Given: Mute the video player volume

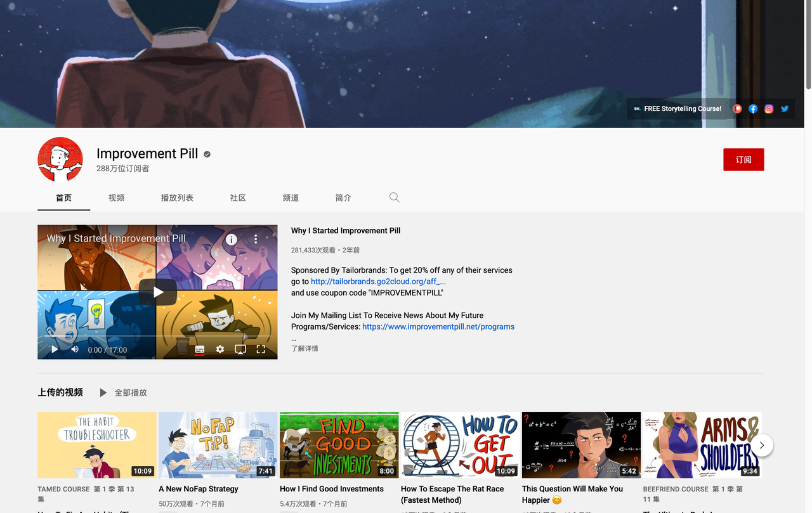Looking at the screenshot, I should (x=75, y=349).
